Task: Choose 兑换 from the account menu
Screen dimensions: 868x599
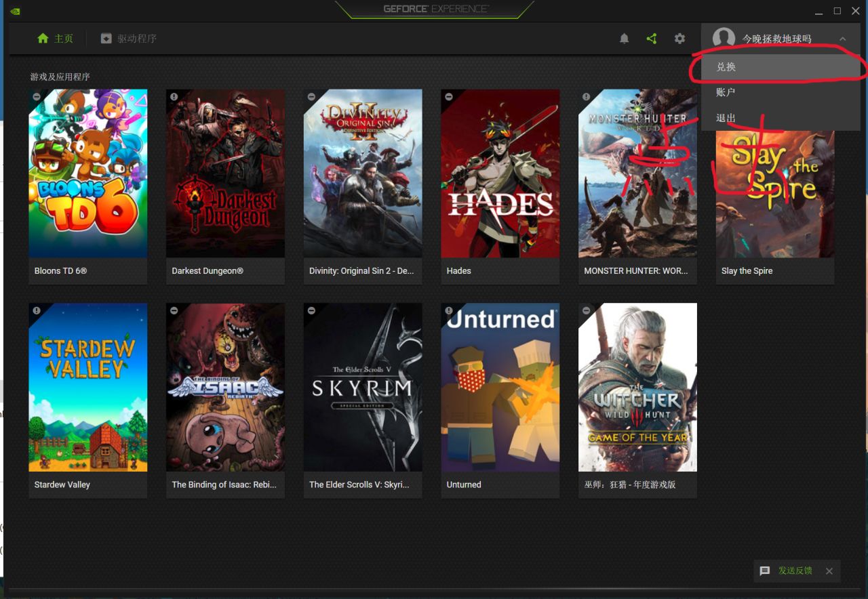Action: point(781,66)
